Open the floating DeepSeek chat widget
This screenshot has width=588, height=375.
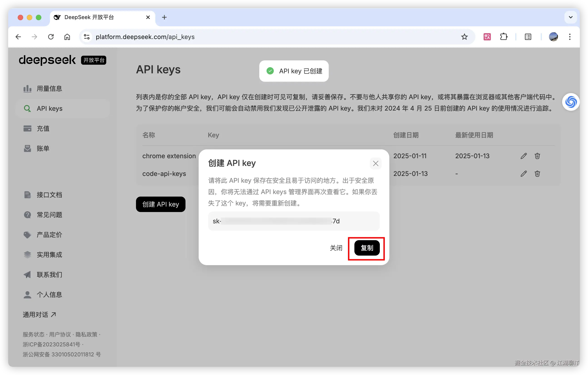(x=571, y=102)
